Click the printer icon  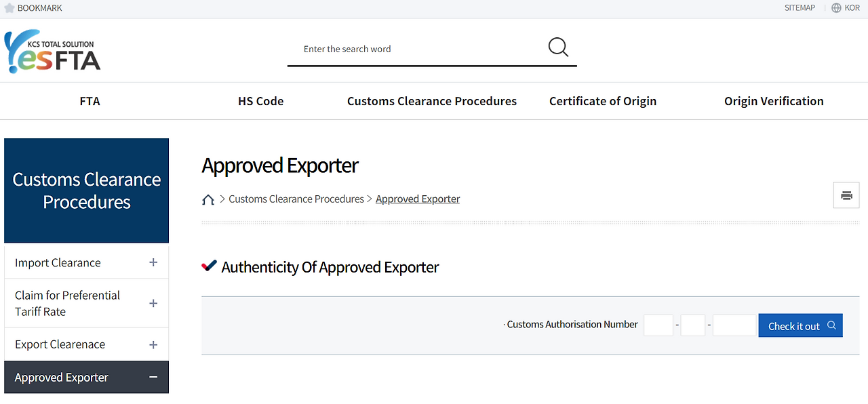846,195
